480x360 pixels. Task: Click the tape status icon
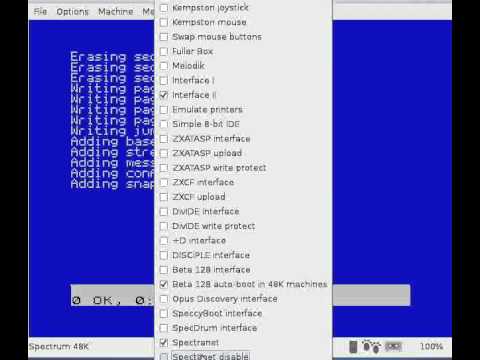point(393,347)
